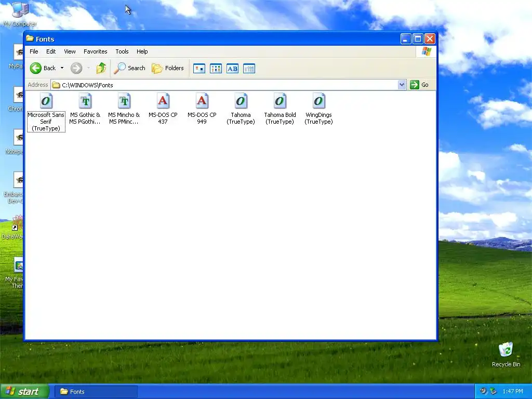Image resolution: width=532 pixels, height=399 pixels.
Task: Select the WingDings font icon
Action: tap(319, 101)
